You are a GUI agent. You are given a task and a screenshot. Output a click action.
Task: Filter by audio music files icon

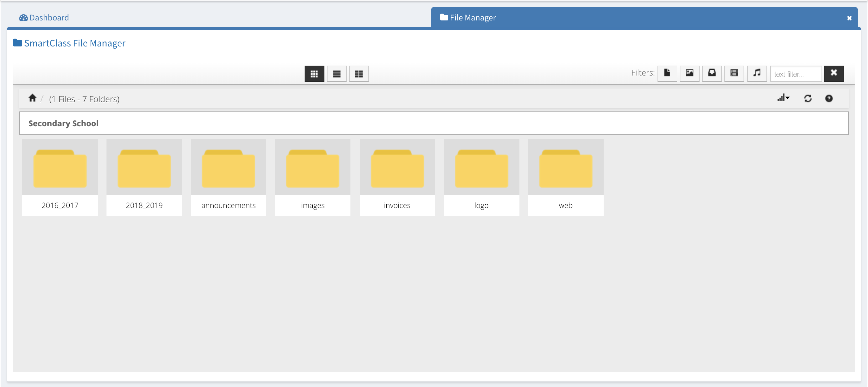coord(757,73)
